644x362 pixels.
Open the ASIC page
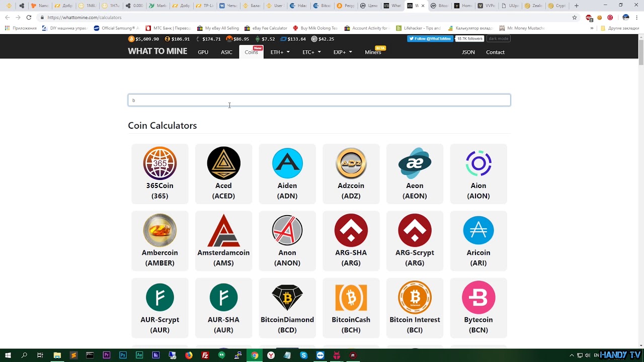click(226, 52)
